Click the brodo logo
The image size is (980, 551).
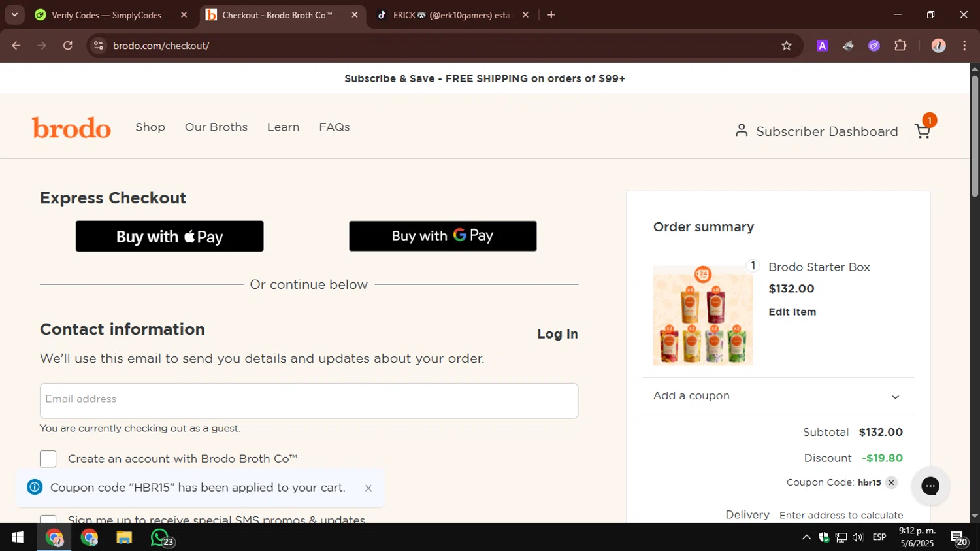click(71, 128)
